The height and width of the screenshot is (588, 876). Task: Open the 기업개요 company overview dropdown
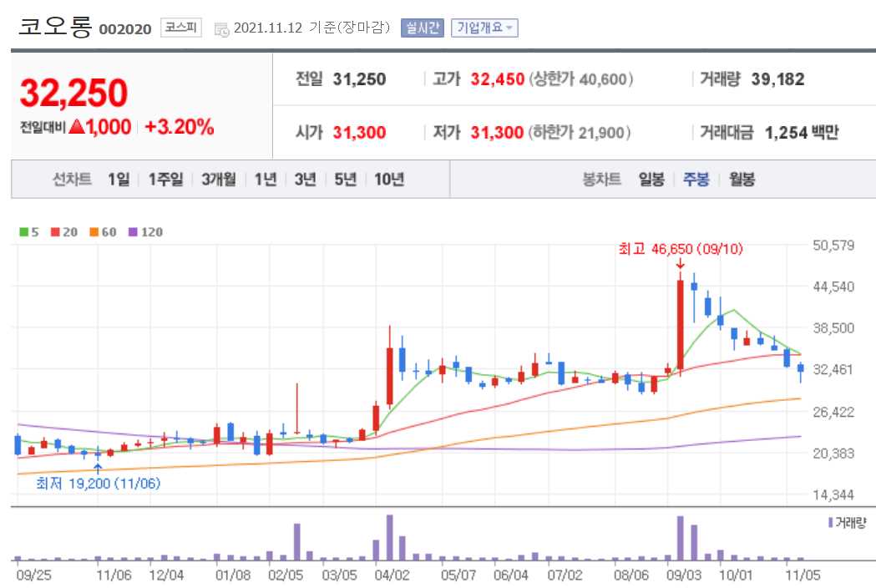click(484, 26)
